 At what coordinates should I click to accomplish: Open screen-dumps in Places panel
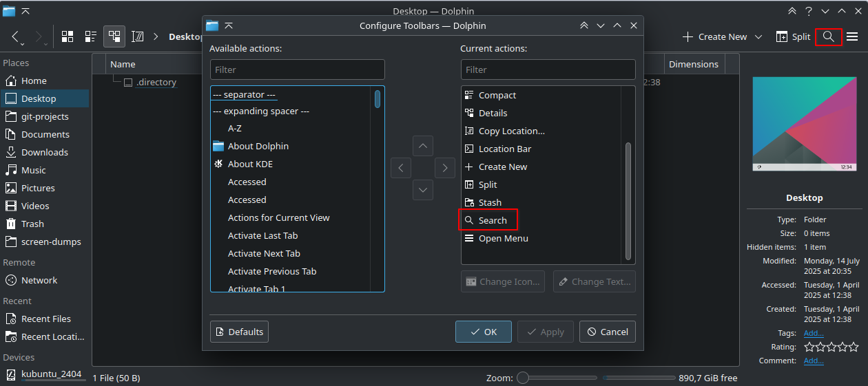(x=45, y=242)
